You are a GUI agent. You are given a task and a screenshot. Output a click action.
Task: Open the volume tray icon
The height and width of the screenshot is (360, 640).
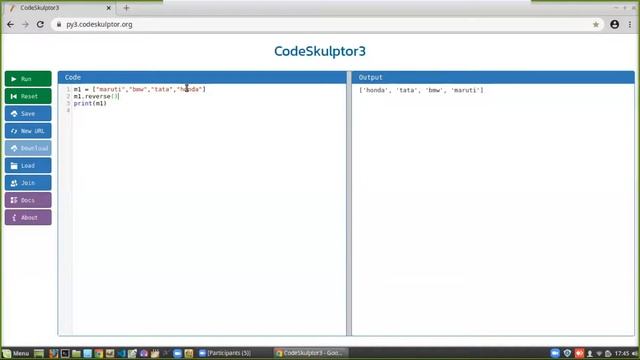pyautogui.click(x=635, y=353)
